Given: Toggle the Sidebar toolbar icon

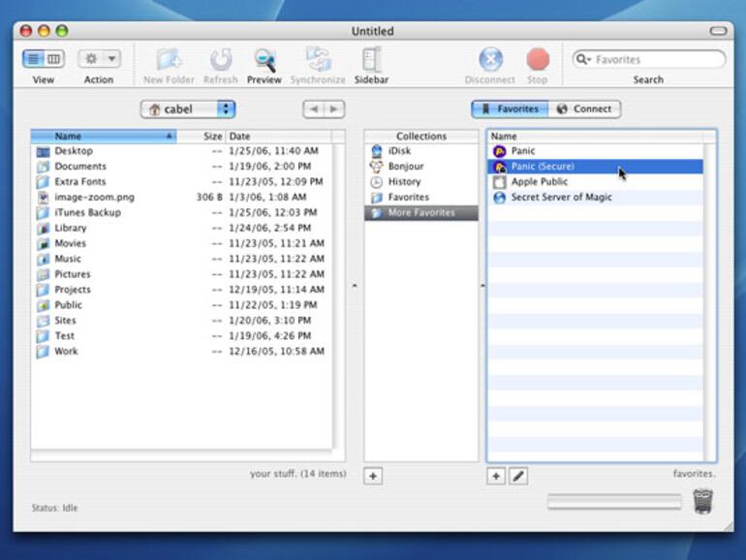Looking at the screenshot, I should [370, 60].
